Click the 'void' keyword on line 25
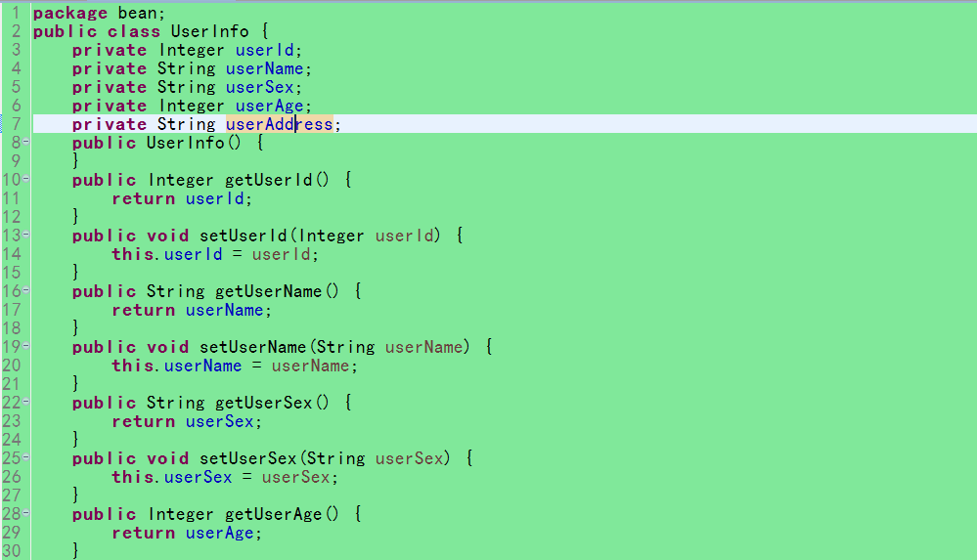This screenshot has width=977, height=560. point(167,458)
